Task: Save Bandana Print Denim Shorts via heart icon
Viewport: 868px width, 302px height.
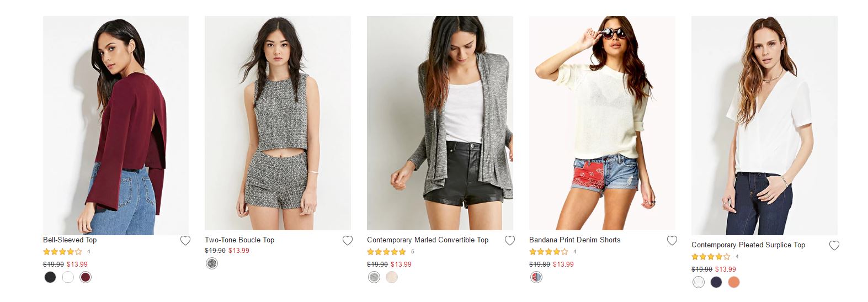Action: point(672,241)
